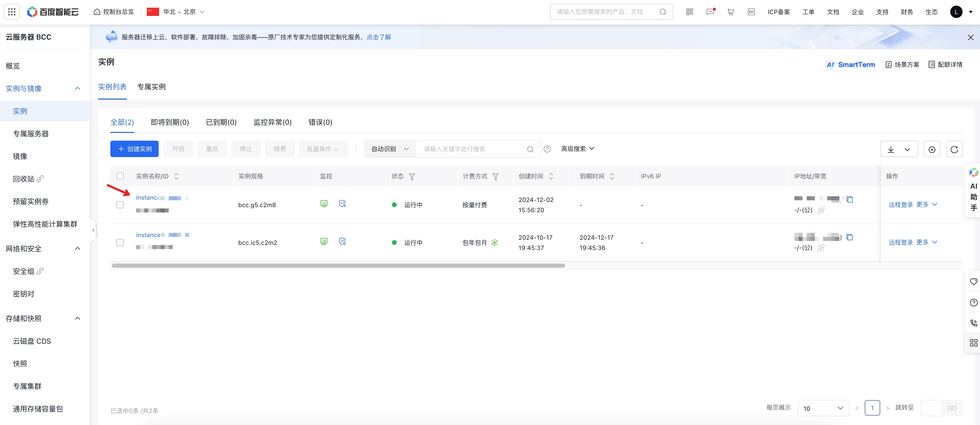Screen dimensions: 980x425
Task: Open security shield for bcc.g5.c2m8 instance
Action: pyautogui.click(x=342, y=204)
